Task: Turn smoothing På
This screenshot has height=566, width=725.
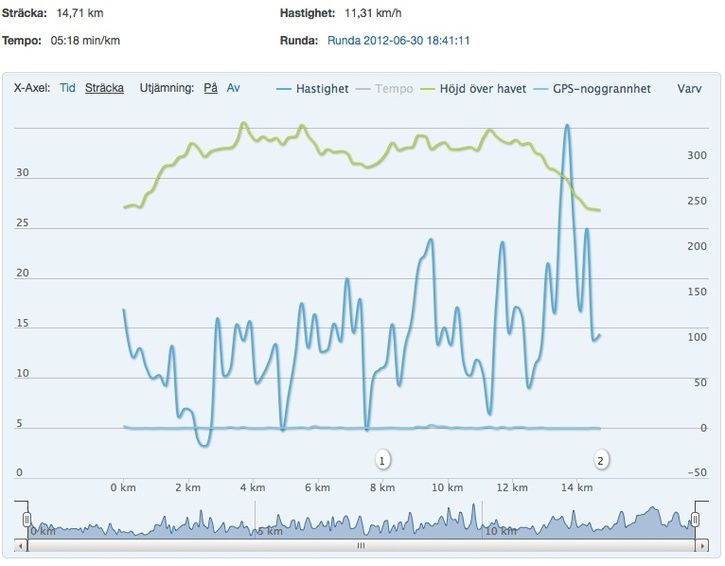Action: 210,88
